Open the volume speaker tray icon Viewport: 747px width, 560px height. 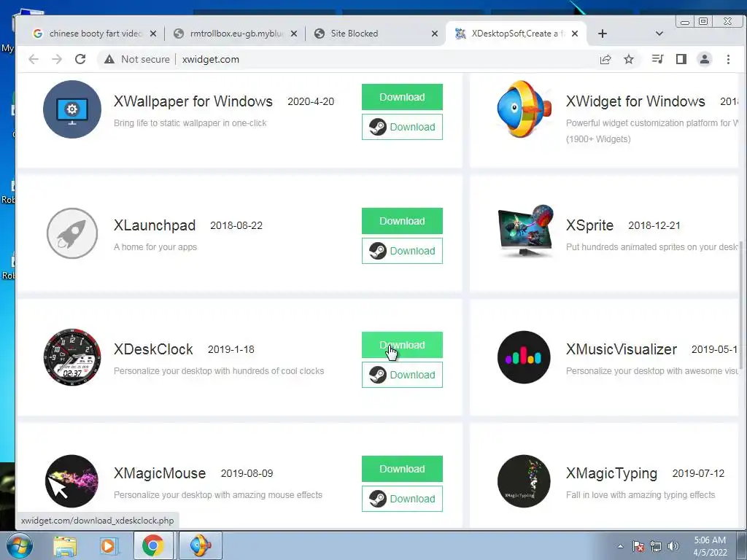pyautogui.click(x=673, y=546)
